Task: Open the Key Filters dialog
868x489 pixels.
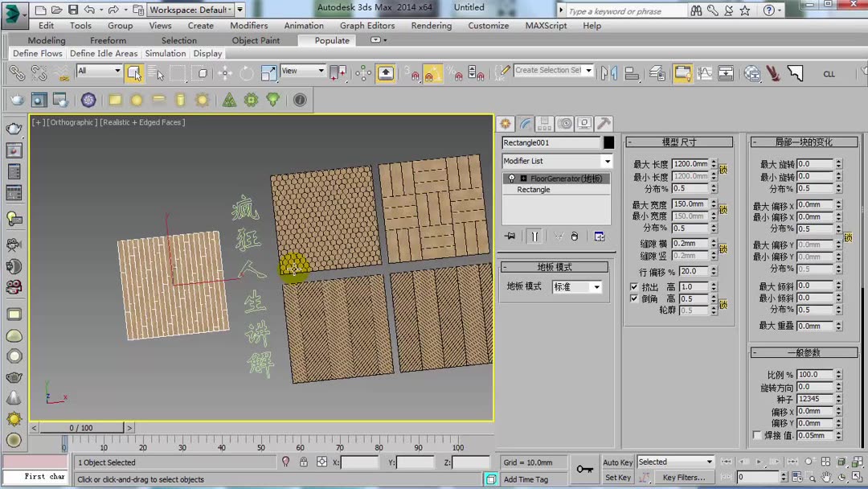Action: click(x=684, y=476)
